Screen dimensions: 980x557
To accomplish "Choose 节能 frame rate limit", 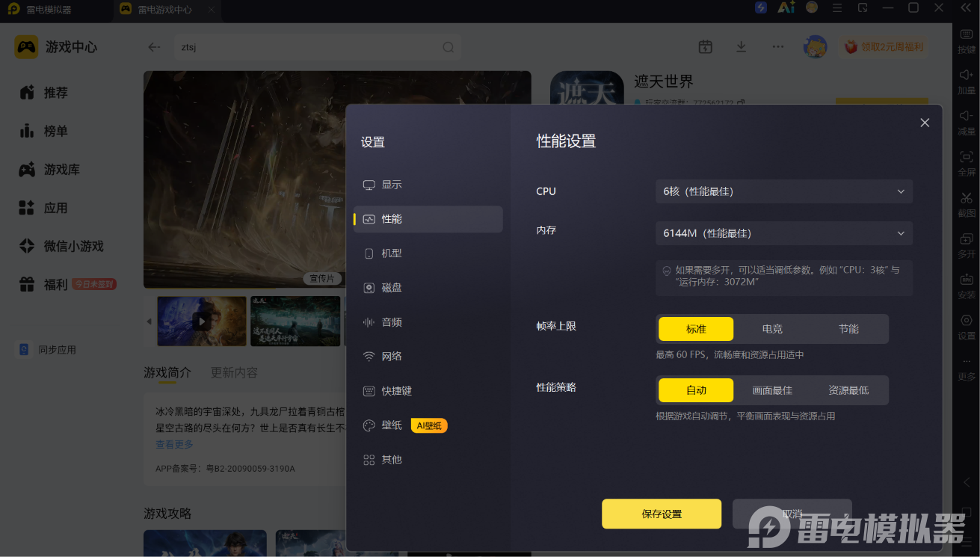I will click(x=848, y=329).
